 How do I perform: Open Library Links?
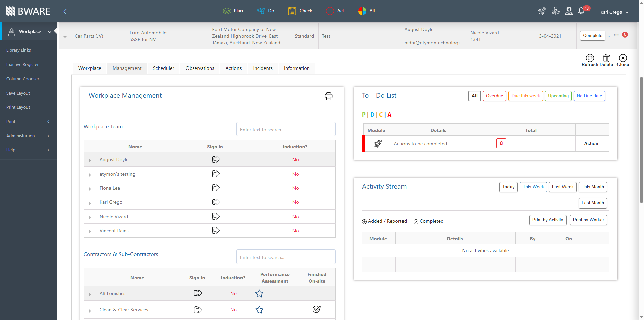click(18, 50)
